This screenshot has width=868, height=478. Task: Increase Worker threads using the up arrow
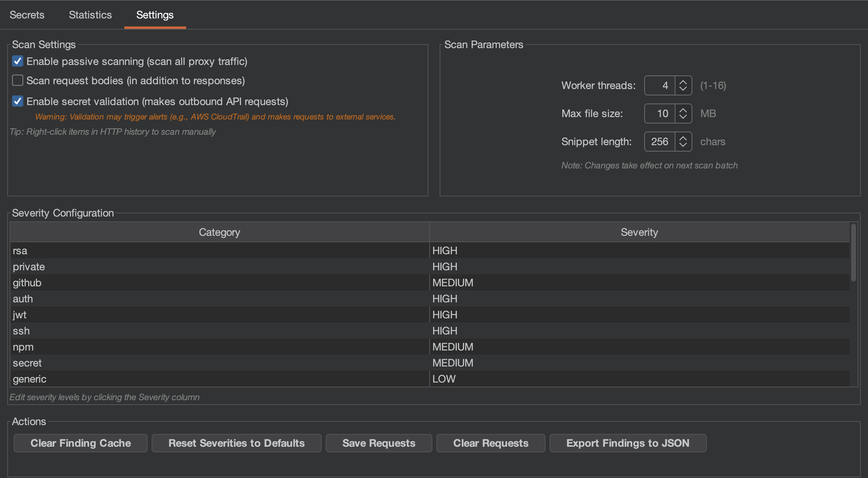[x=683, y=81]
